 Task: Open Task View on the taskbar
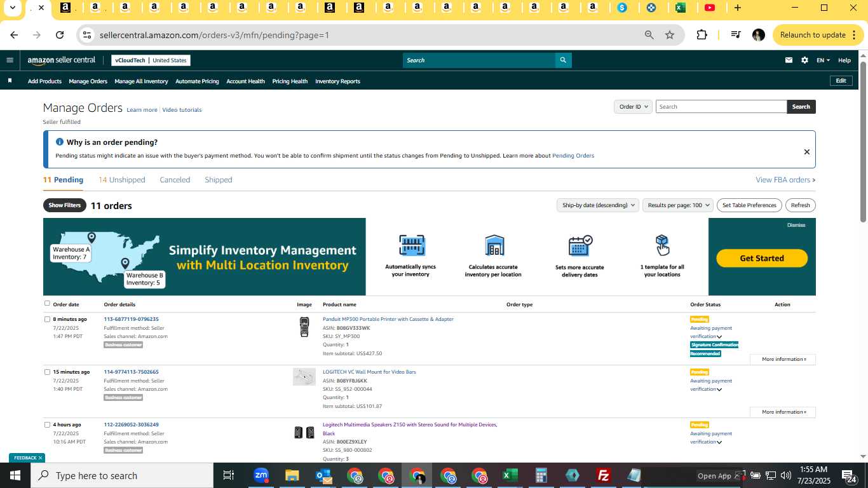tap(229, 475)
